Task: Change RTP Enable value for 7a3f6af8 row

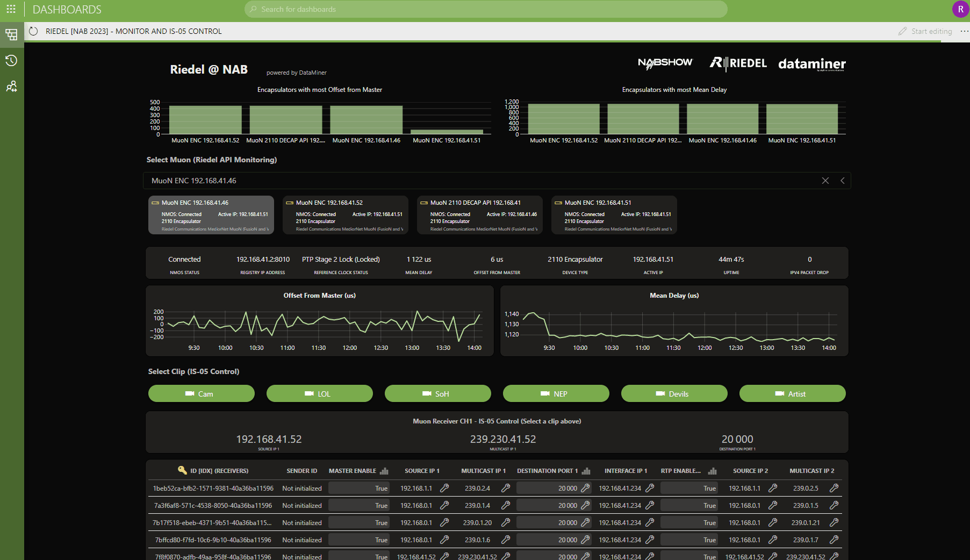Action: 689,505
